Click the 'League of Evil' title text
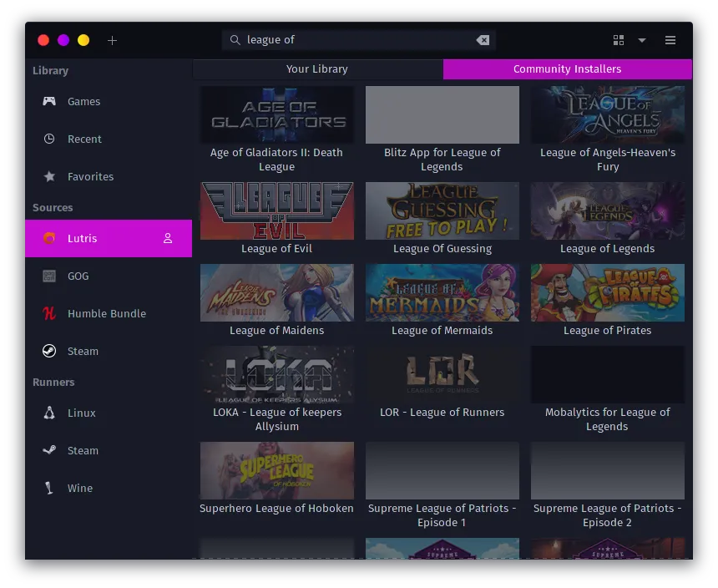 276,249
